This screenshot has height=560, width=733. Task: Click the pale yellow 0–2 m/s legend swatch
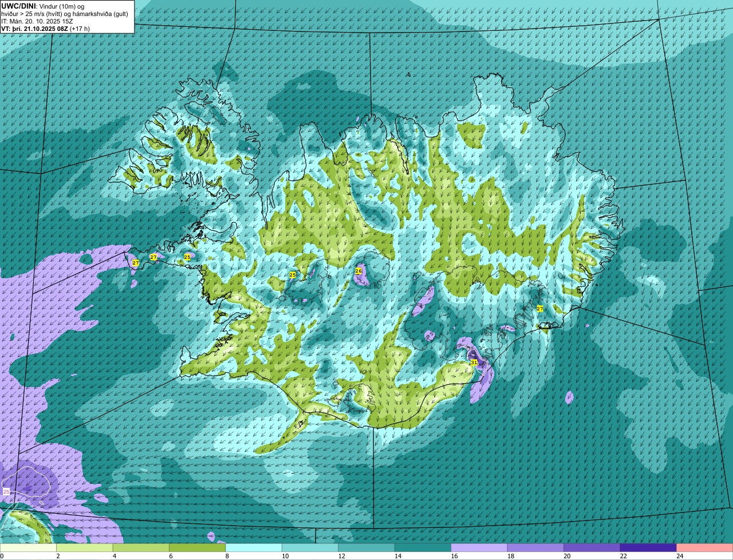[28, 548]
